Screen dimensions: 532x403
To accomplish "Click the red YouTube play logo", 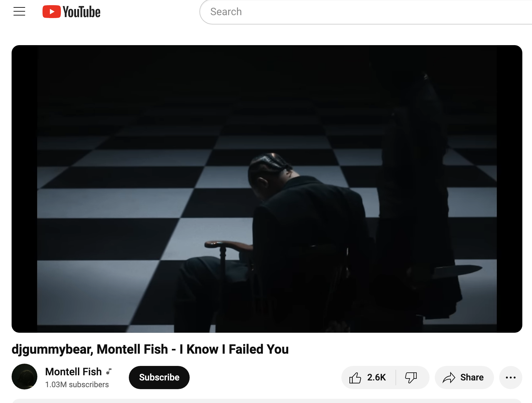I will coord(52,12).
